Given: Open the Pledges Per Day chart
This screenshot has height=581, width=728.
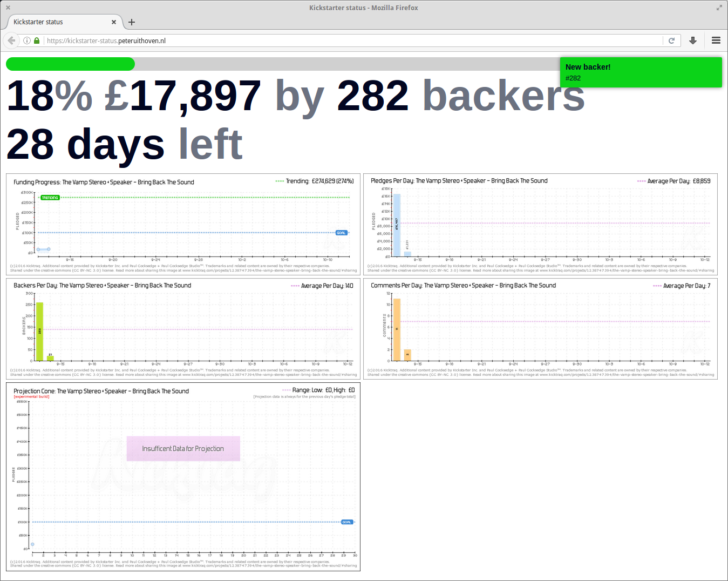Looking at the screenshot, I should (x=540, y=224).
